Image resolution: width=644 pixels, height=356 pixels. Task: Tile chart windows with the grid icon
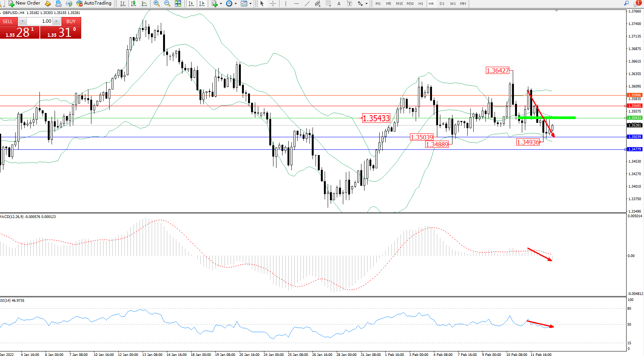click(x=178, y=3)
